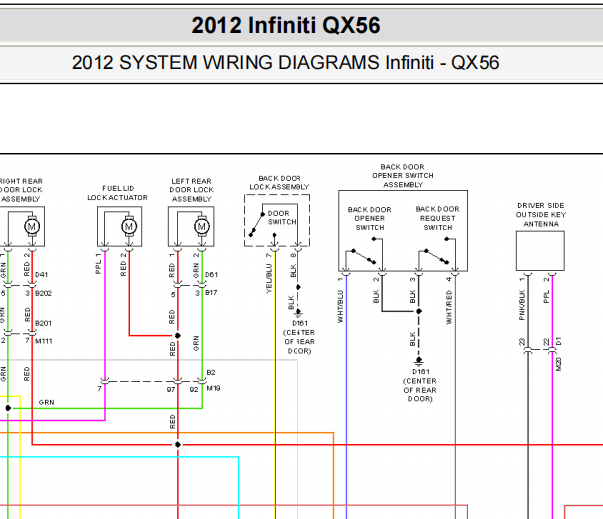Click the 'B202' connector label
The image size is (603, 519).
(43, 293)
